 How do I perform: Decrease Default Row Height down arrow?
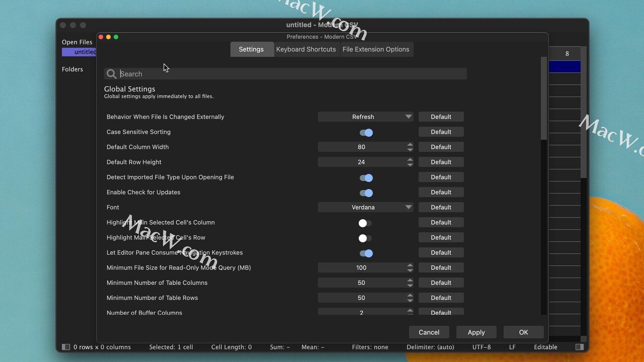tap(410, 165)
